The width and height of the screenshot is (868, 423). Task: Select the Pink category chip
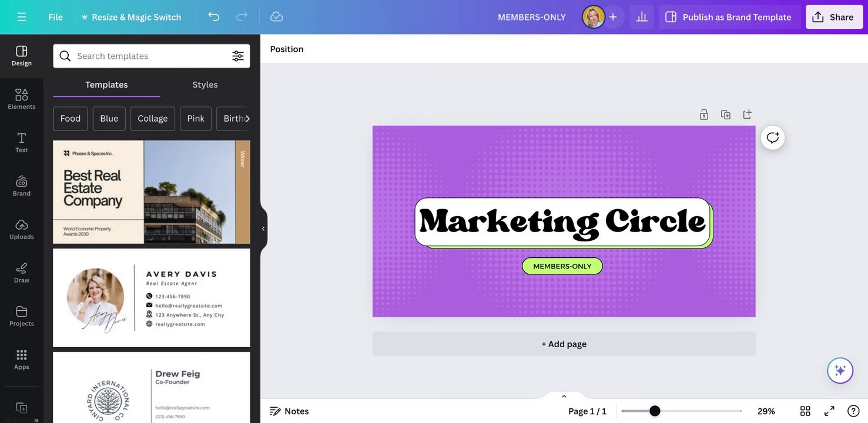pos(196,119)
